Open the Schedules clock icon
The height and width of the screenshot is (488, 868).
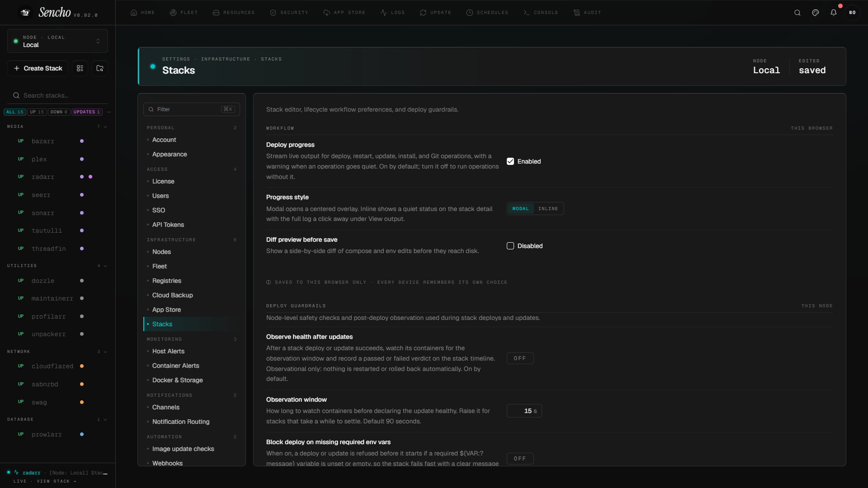pos(470,13)
